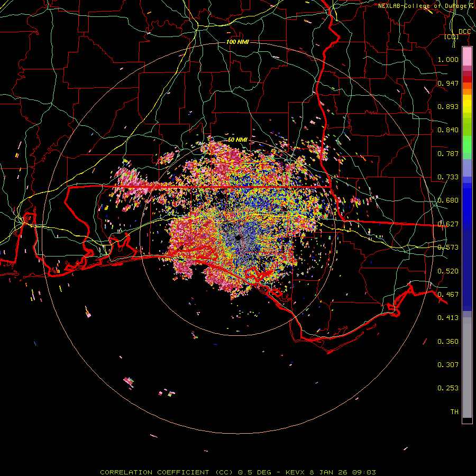
Task: Click the TH legend label
Action: (454, 412)
